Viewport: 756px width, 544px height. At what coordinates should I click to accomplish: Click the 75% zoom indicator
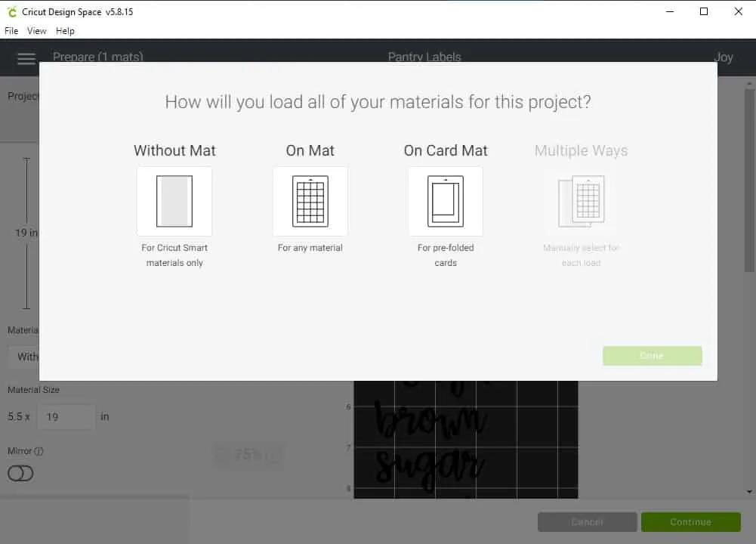(x=248, y=454)
